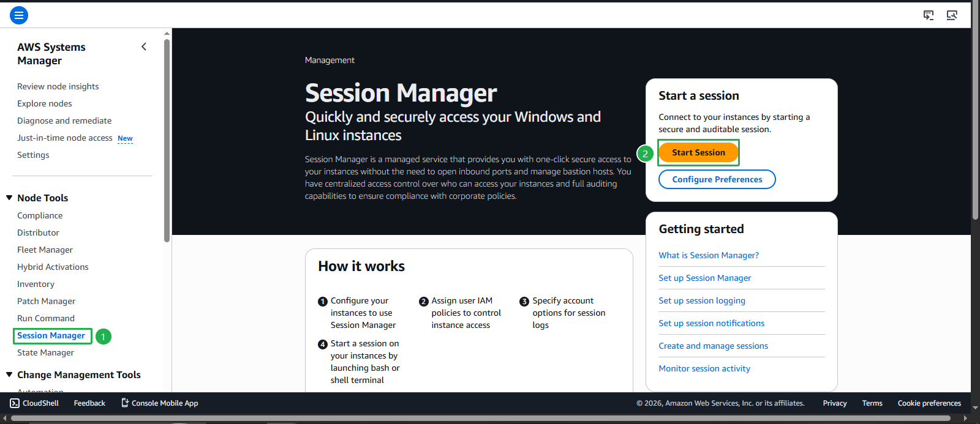Click the "New" badge beside Just-in-time
This screenshot has width=980, height=424.
click(x=125, y=138)
